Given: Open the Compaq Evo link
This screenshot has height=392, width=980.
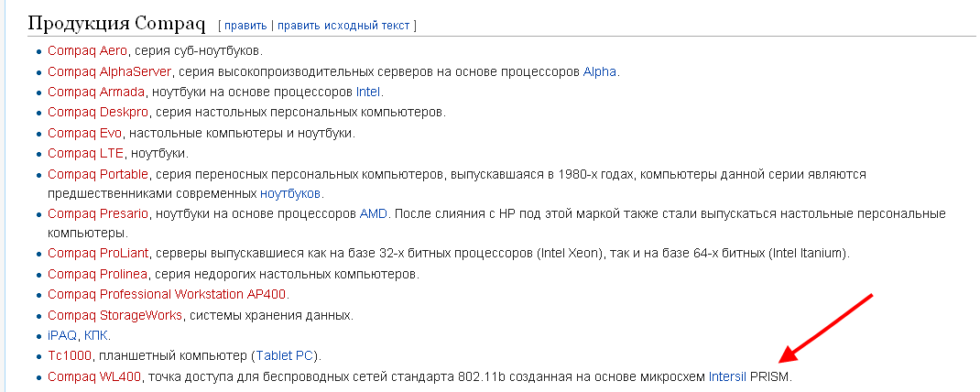Looking at the screenshot, I should tap(84, 133).
